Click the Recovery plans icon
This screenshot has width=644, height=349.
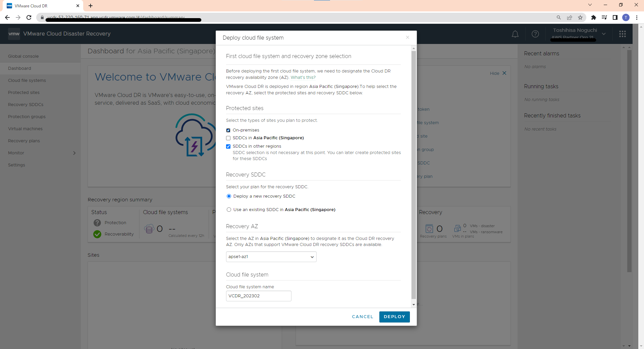tap(429, 229)
